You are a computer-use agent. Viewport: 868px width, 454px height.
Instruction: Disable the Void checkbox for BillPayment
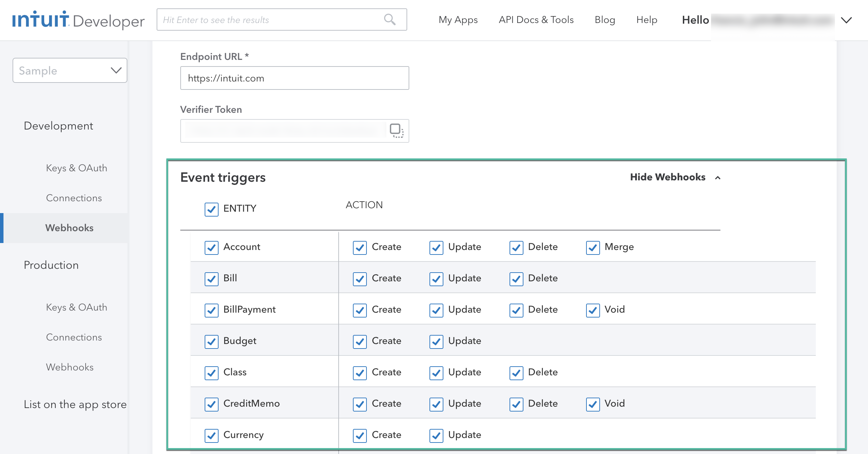pos(593,310)
